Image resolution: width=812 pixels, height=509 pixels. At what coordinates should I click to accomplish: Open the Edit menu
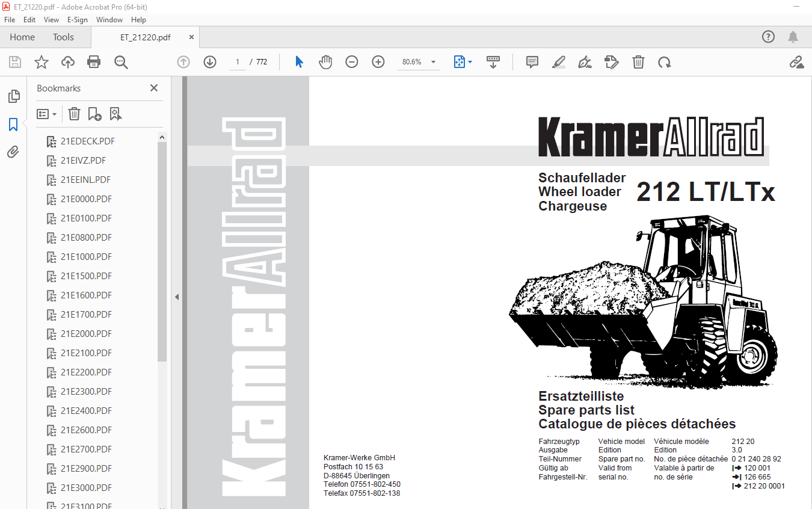click(x=29, y=19)
